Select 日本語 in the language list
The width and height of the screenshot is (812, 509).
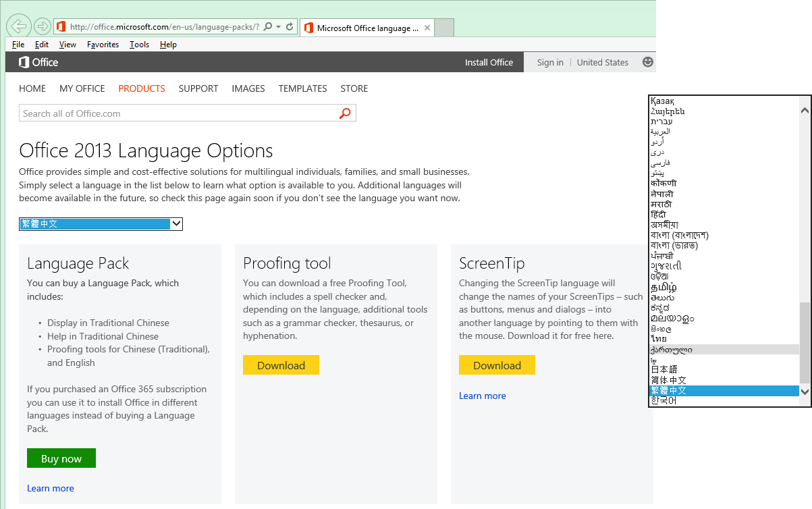(x=724, y=370)
